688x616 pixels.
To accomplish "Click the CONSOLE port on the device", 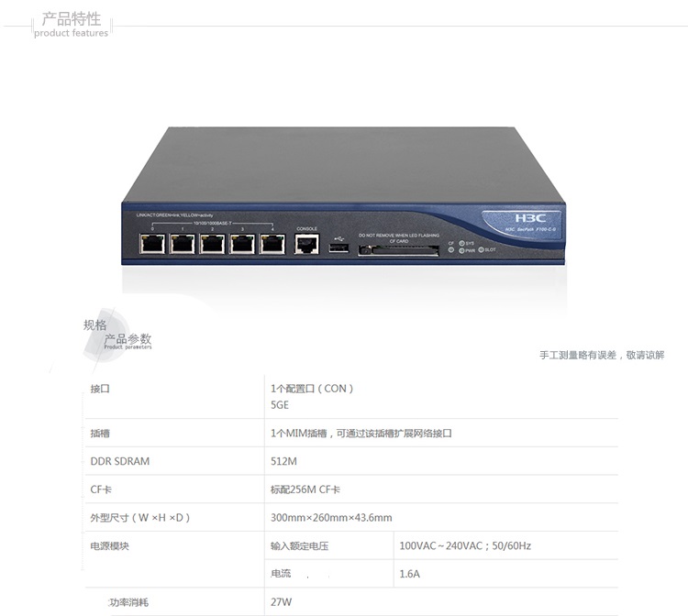I will (306, 244).
